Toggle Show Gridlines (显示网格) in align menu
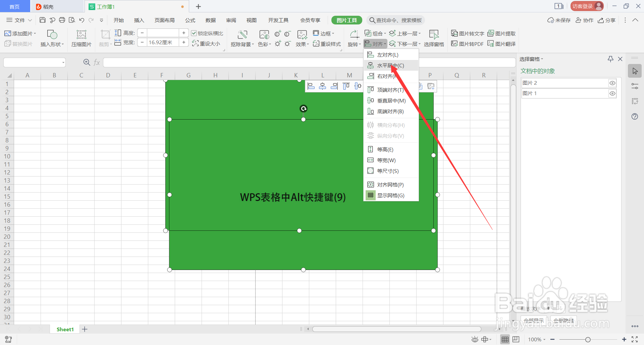Image resolution: width=644 pixels, height=345 pixels. tap(391, 195)
